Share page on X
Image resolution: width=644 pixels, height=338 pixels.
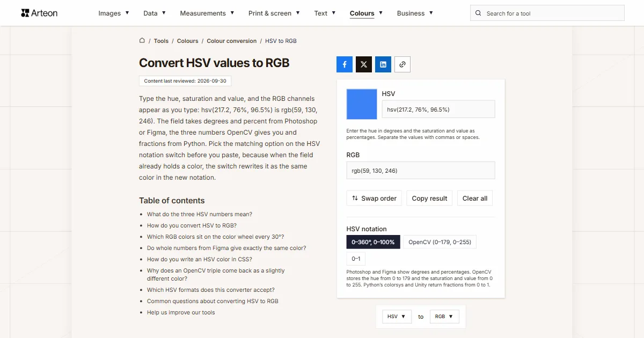tap(364, 64)
